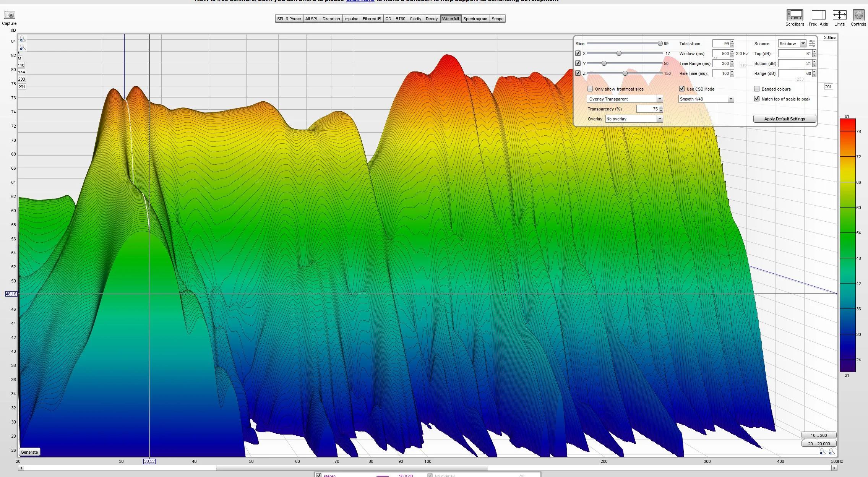The height and width of the screenshot is (477, 868).
Task: Click the Time Range (ms) input field
Action: point(721,63)
